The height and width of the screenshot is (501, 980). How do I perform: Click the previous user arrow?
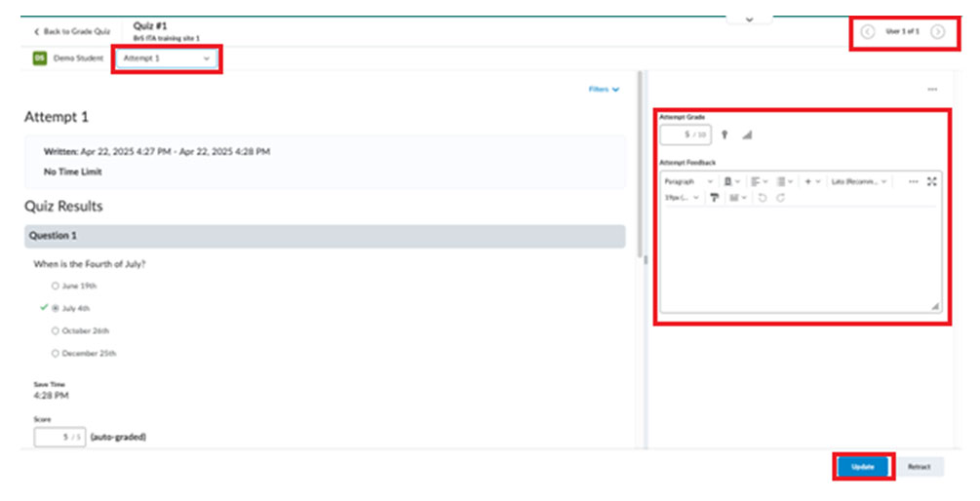pyautogui.click(x=868, y=32)
